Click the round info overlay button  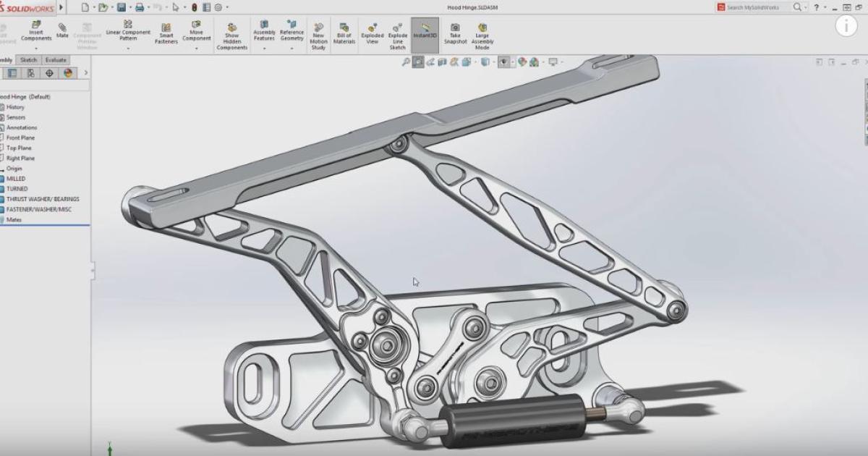[x=846, y=26]
